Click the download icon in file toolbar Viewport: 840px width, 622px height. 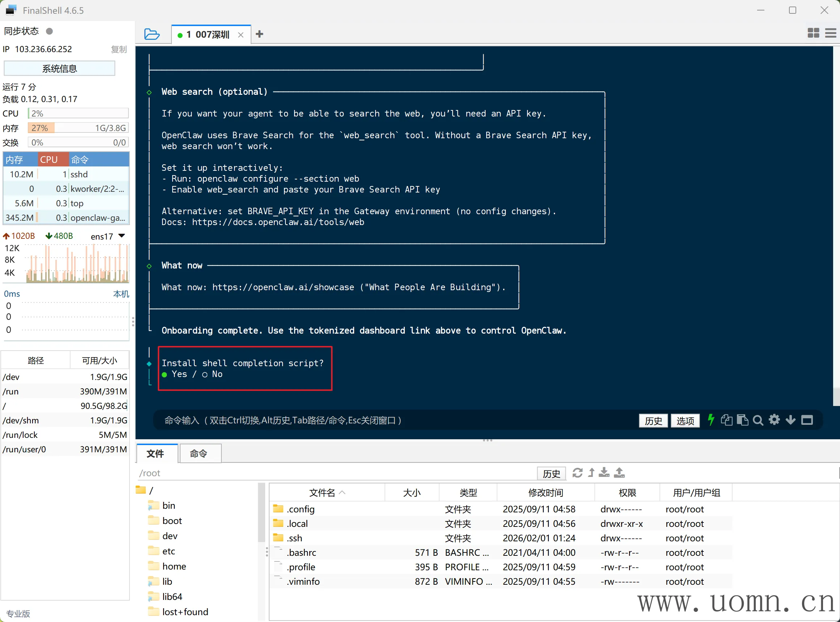pyautogui.click(x=604, y=473)
